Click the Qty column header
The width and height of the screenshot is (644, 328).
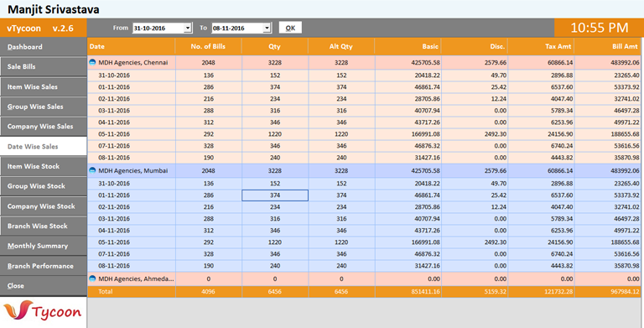[275, 47]
